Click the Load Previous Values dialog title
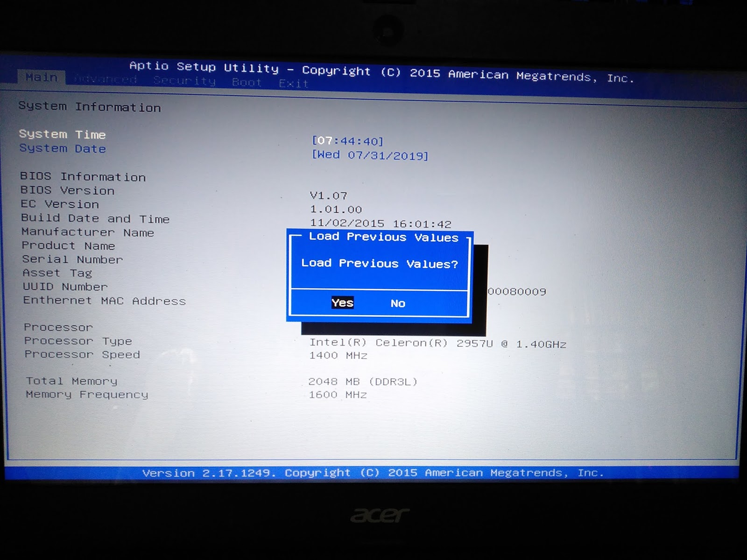Screen dimensions: 747x560 pos(384,237)
